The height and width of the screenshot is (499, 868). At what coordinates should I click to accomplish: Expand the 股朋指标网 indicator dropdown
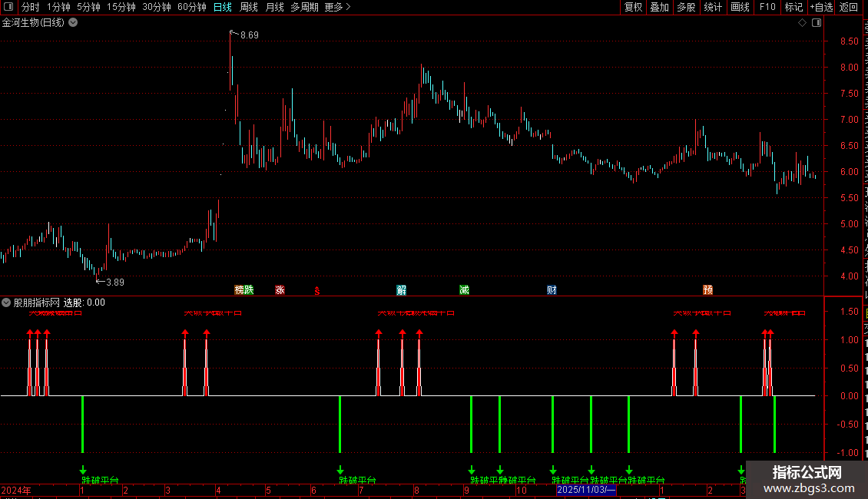coord(6,302)
